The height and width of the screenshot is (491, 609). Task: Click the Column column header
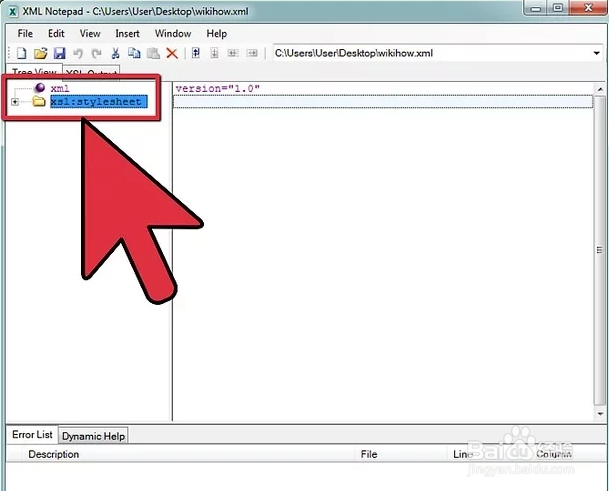pos(554,454)
